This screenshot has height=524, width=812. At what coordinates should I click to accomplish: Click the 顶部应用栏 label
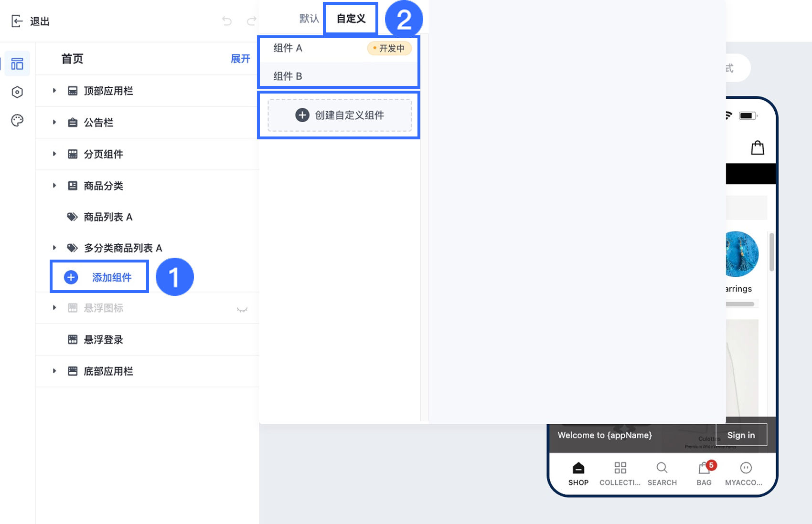tap(108, 91)
